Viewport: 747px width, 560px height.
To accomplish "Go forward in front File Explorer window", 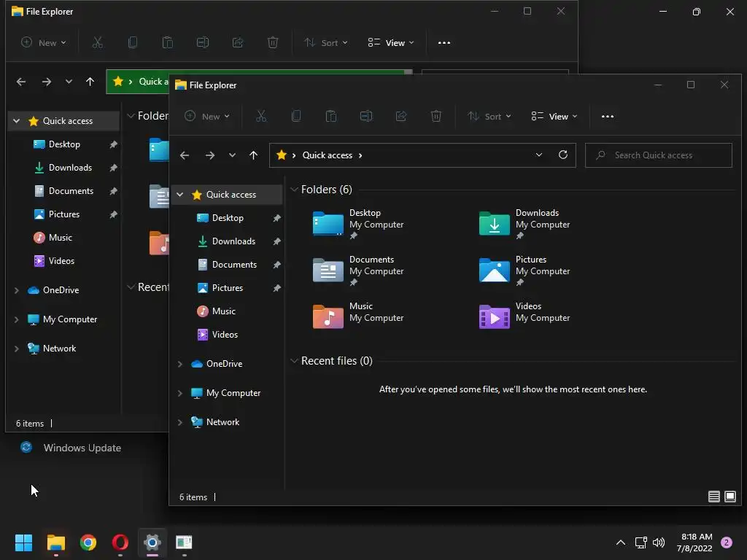I will 209,155.
